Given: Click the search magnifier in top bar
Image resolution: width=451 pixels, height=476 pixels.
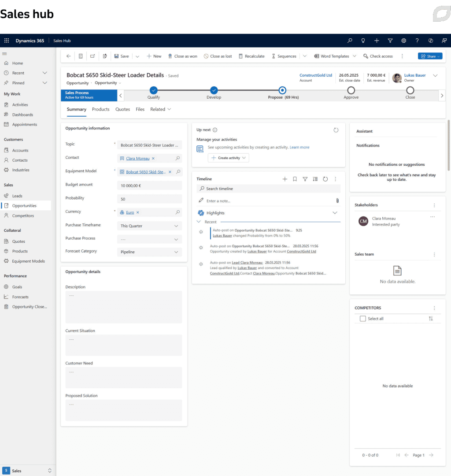Looking at the screenshot, I should (350, 41).
